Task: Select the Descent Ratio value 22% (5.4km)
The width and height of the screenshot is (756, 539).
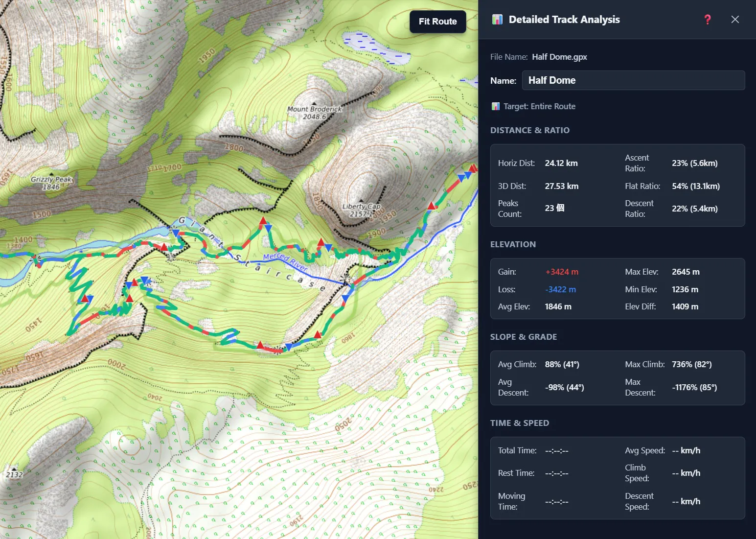Action: point(695,209)
